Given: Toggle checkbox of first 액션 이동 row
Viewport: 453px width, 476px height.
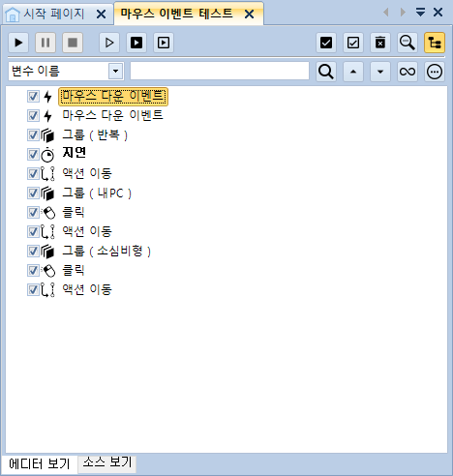Looking at the screenshot, I should (33, 173).
